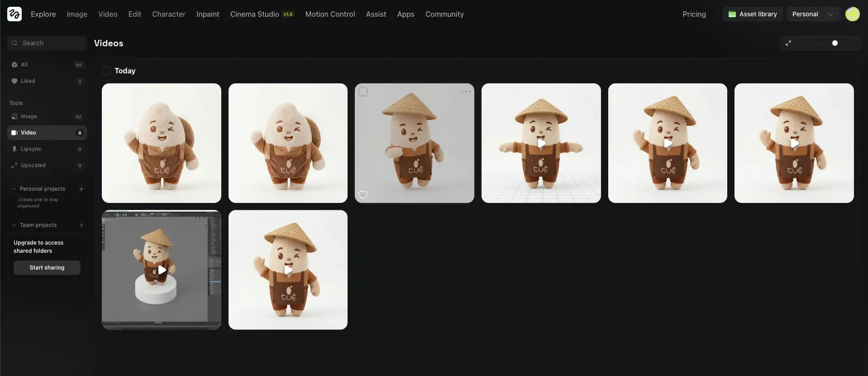
Task: Open the user profile avatar
Action: [853, 14]
